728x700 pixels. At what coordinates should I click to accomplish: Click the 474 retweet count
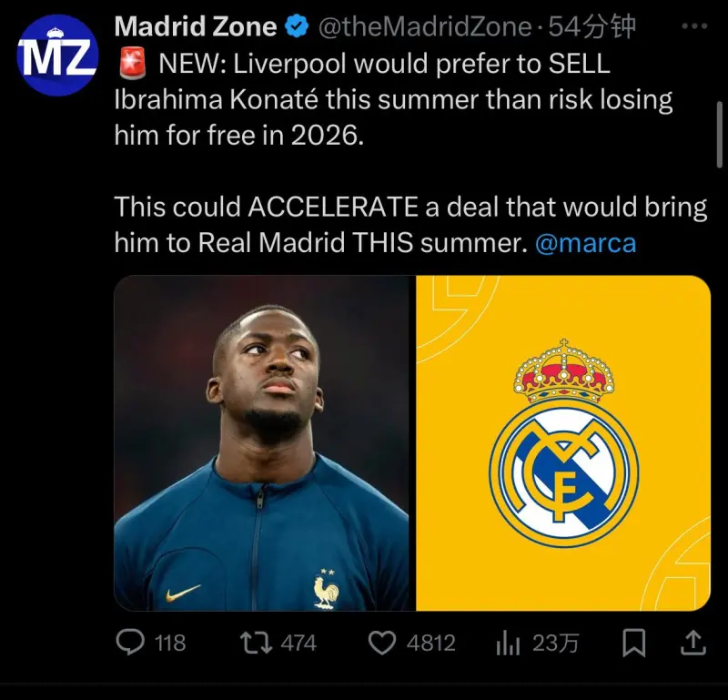pos(298,644)
